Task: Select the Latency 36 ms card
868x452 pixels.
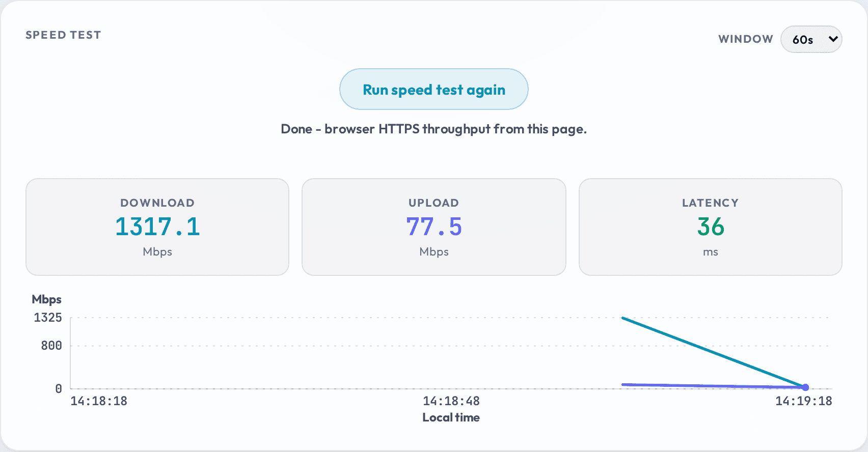Action: click(710, 227)
